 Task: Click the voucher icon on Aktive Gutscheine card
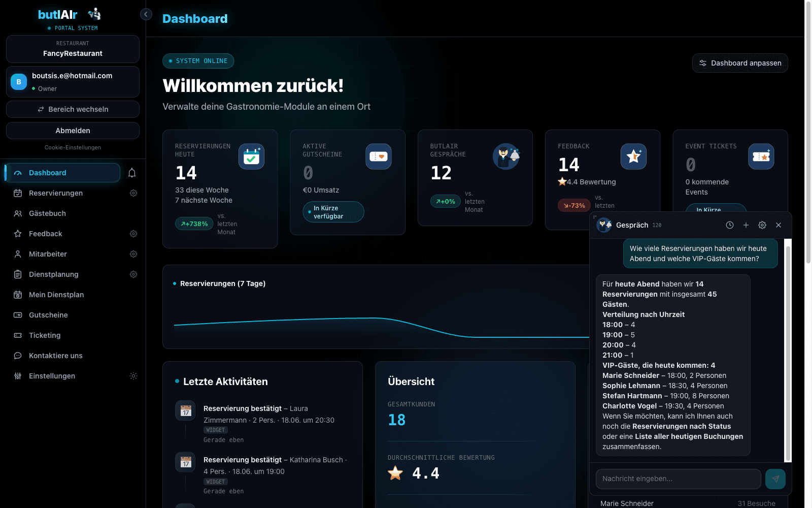(x=379, y=156)
